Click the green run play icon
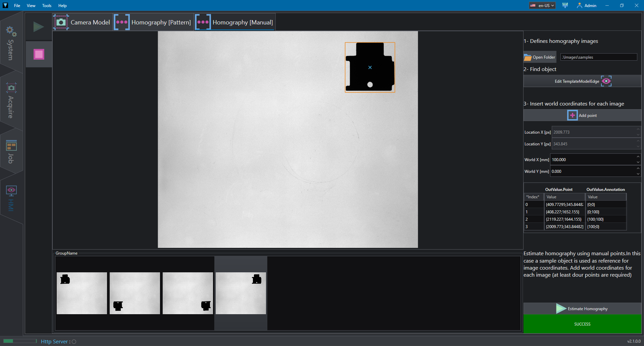The width and height of the screenshot is (644, 346). pos(39,27)
